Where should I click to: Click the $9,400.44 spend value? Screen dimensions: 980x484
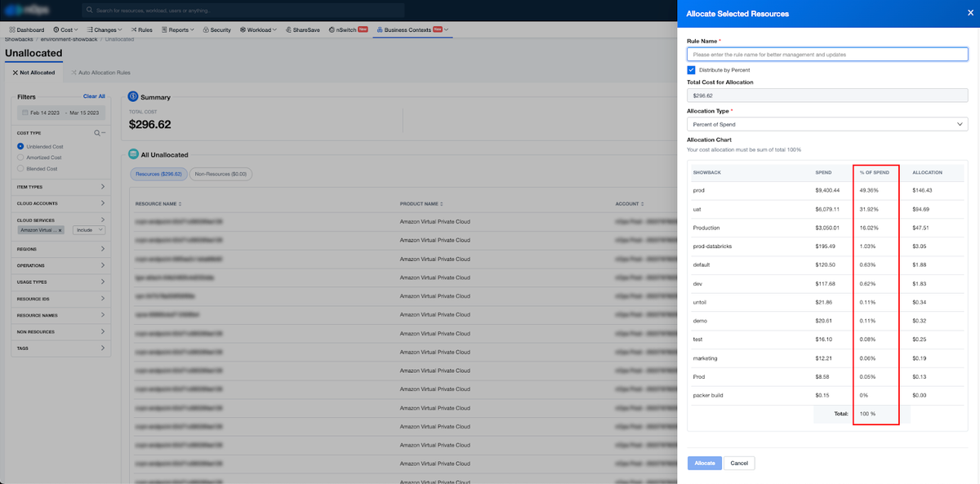[827, 190]
